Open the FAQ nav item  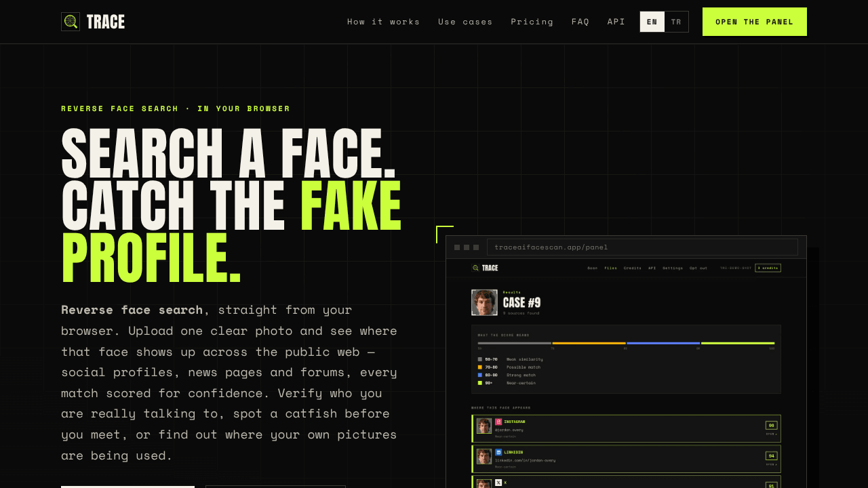point(580,22)
